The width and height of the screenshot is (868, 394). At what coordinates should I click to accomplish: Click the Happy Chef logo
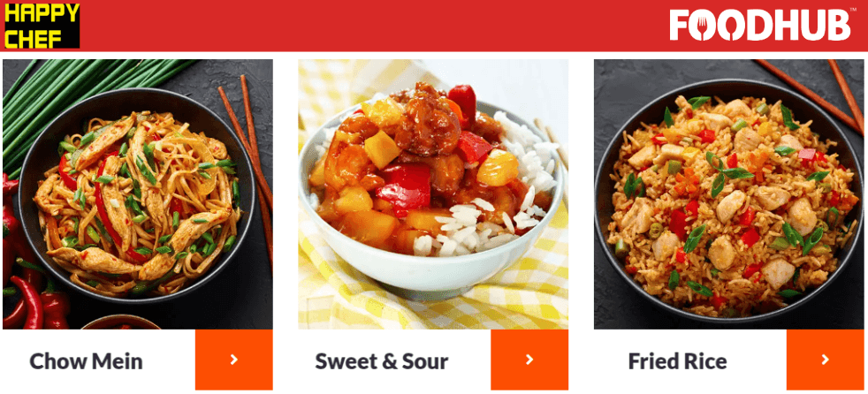[42, 26]
